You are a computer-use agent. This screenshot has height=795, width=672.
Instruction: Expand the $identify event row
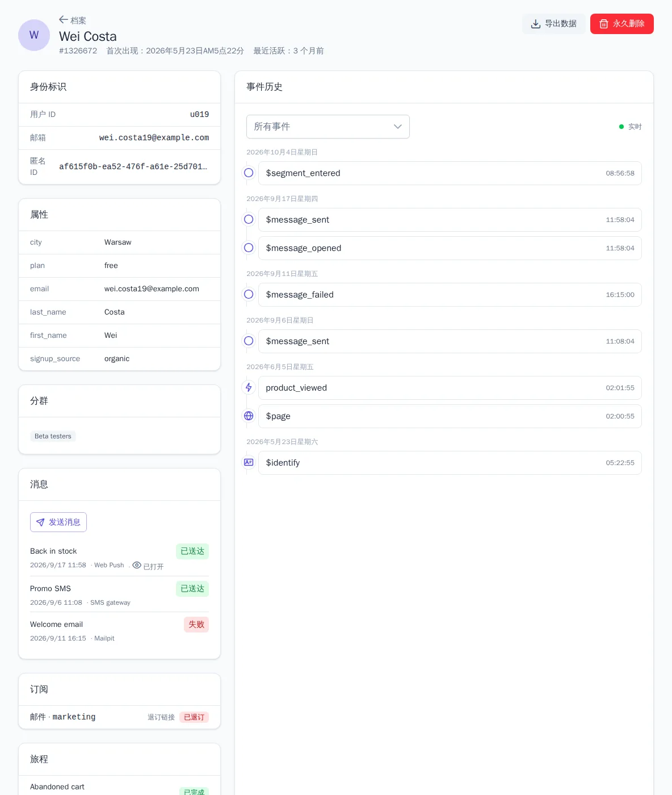[x=450, y=463]
